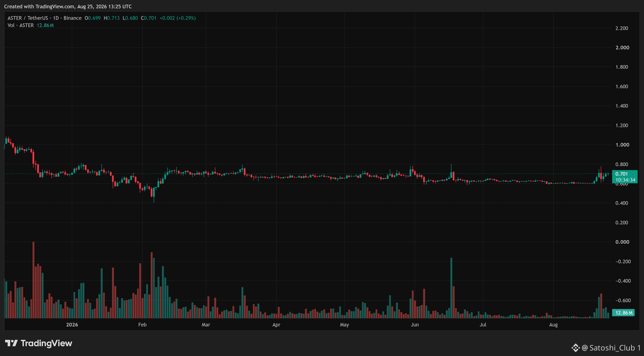Screen dimensions: 644x356
Task: Click the Jul label on time axis
Action: coord(483,325)
